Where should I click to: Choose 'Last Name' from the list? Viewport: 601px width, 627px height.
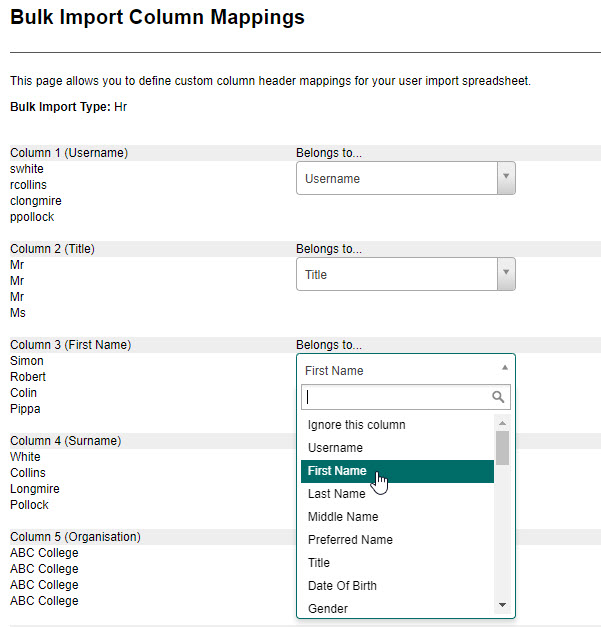(x=337, y=494)
